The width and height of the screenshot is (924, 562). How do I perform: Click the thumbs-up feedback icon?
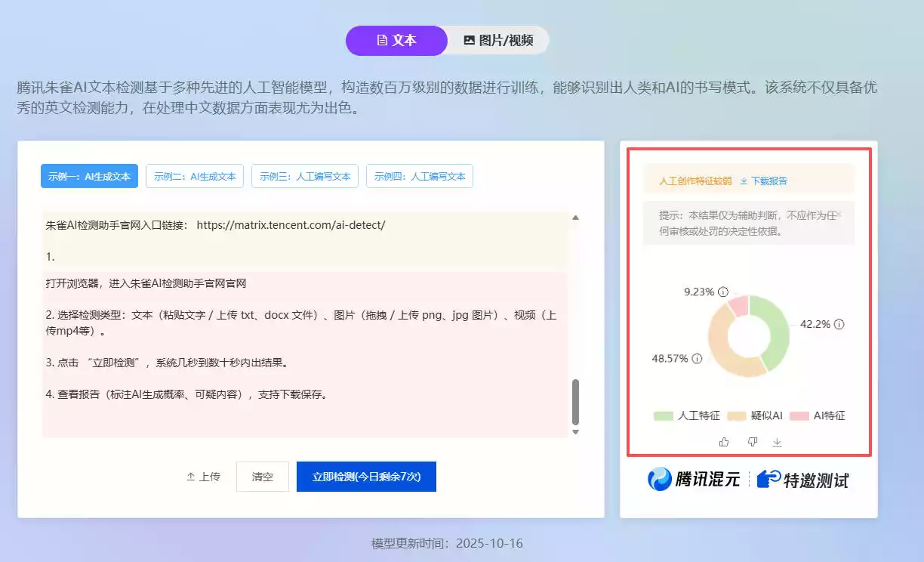pyautogui.click(x=724, y=442)
